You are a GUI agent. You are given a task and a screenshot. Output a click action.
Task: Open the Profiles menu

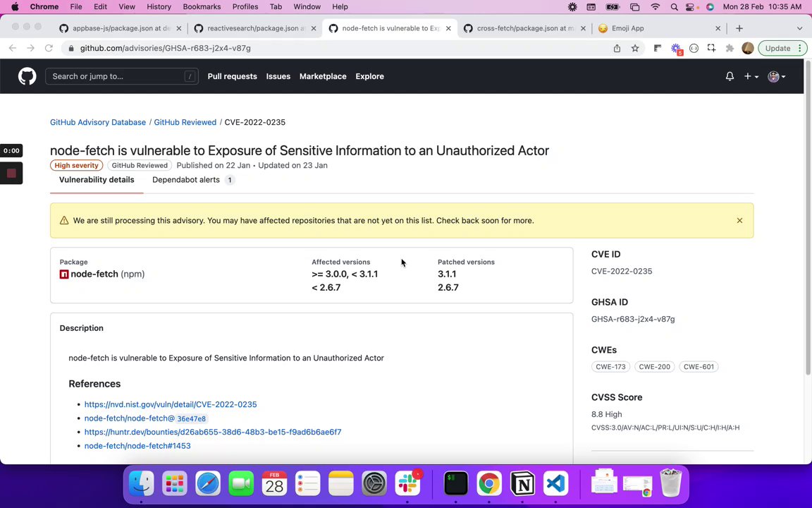tap(245, 7)
